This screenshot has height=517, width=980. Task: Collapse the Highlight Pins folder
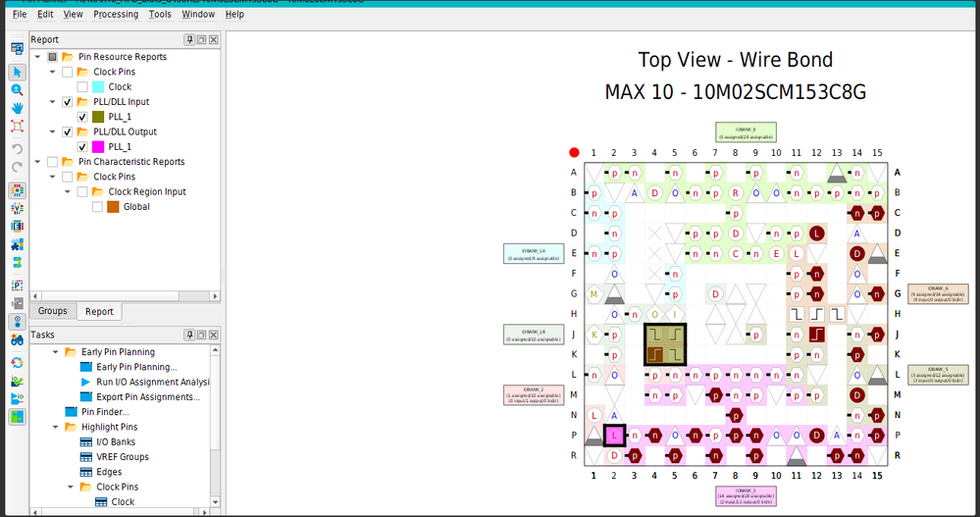click(x=56, y=427)
